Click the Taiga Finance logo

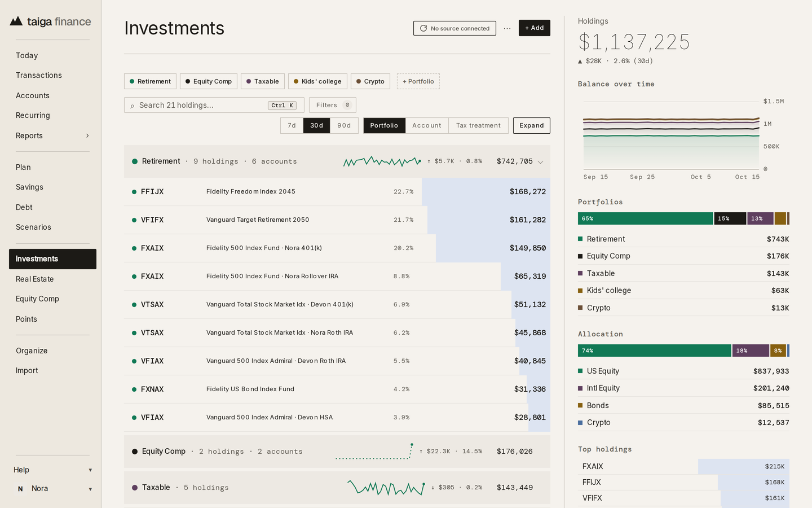point(50,21)
